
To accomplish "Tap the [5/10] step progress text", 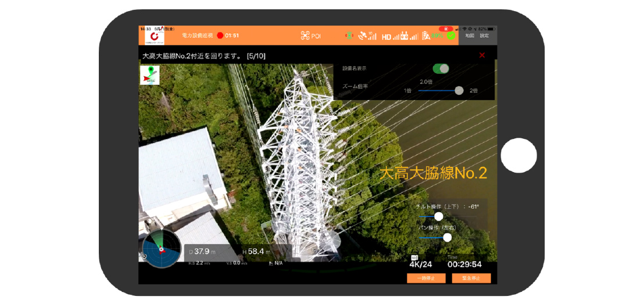I will (x=256, y=56).
